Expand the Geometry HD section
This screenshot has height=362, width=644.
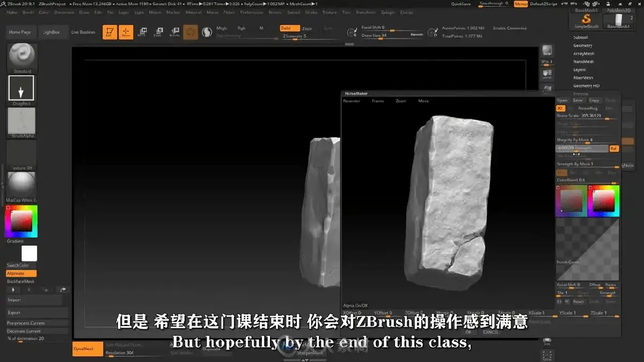click(x=587, y=86)
